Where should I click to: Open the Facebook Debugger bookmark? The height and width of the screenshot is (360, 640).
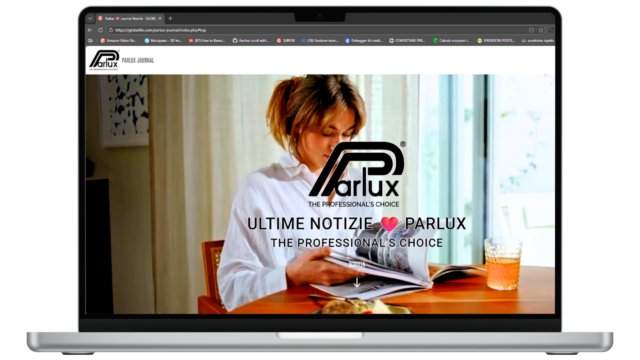pos(364,40)
